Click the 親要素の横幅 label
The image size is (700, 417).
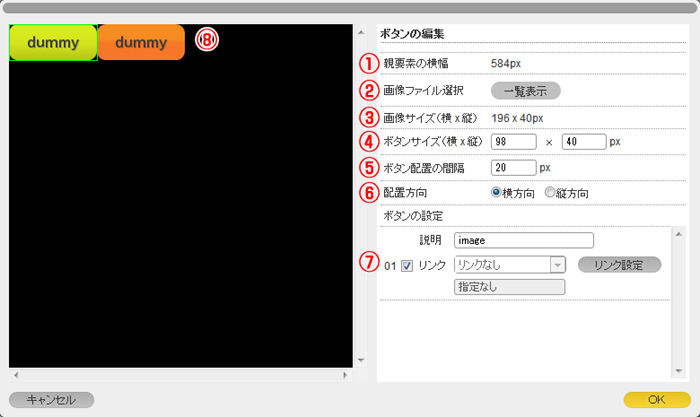click(x=416, y=63)
